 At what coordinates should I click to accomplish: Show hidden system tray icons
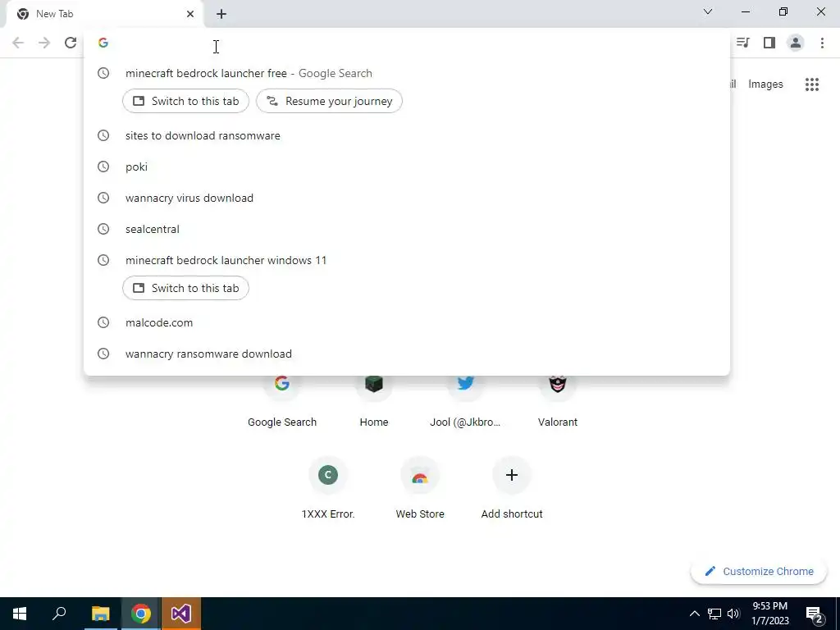694,614
